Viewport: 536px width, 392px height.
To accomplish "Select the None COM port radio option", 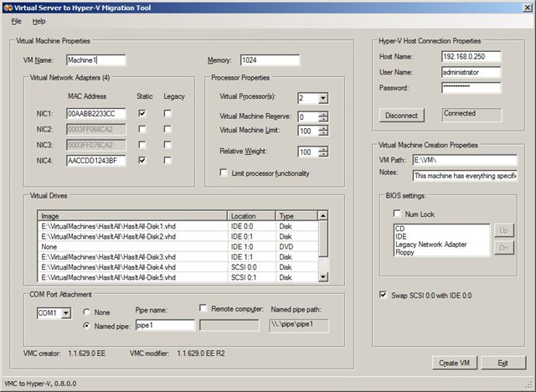I will 87,312.
